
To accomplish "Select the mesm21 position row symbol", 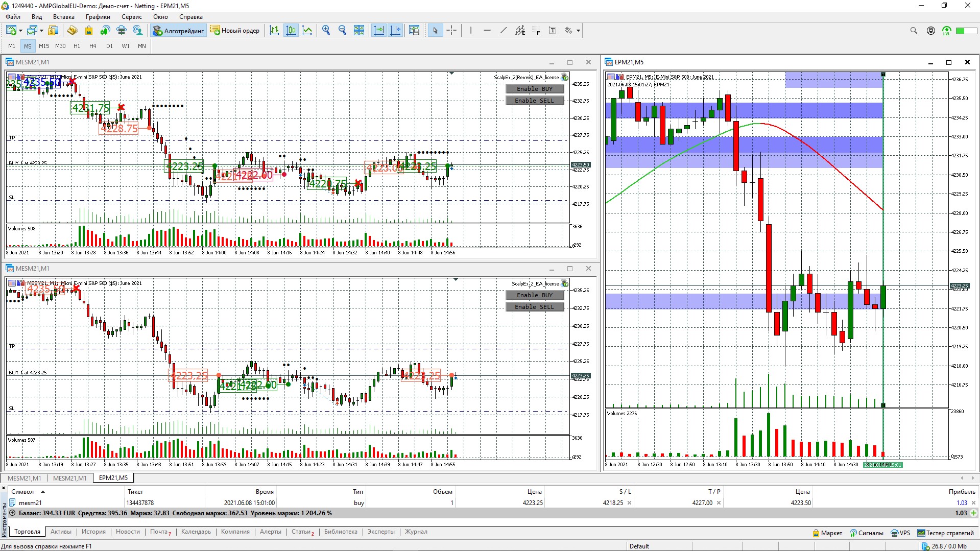I will click(30, 503).
